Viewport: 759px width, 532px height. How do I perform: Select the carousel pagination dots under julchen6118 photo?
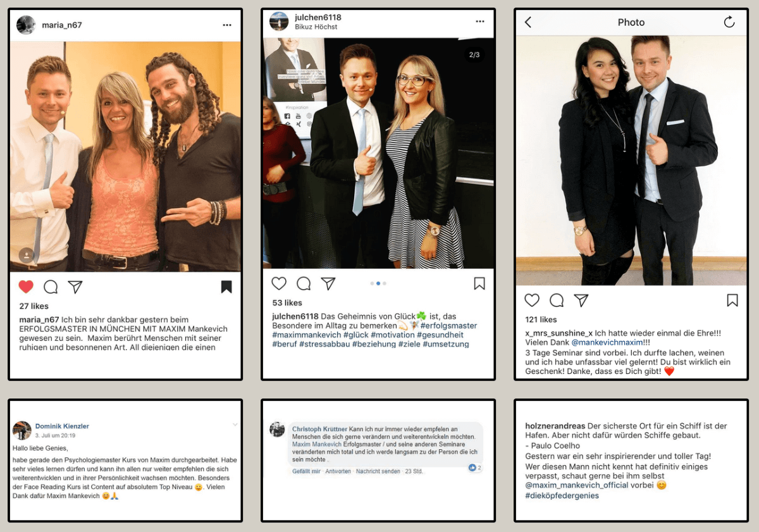(378, 283)
